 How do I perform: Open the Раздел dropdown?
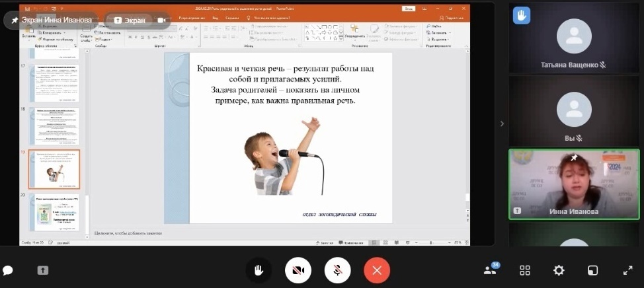(x=103, y=40)
